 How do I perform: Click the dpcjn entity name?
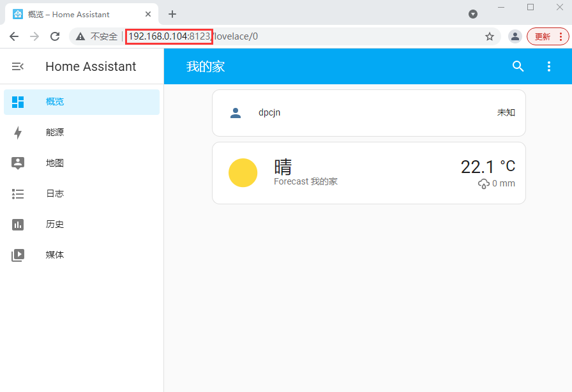[269, 113]
